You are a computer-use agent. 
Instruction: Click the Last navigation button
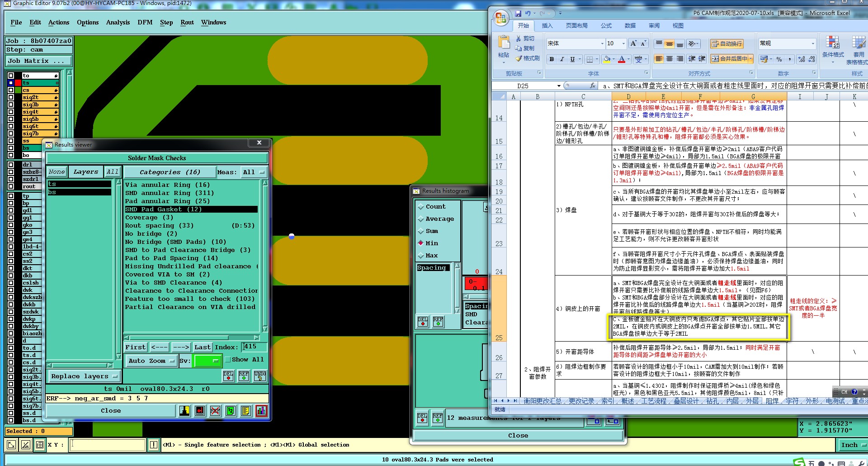pos(202,347)
